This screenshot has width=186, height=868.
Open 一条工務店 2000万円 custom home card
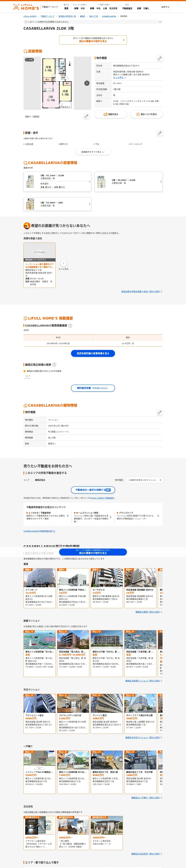[x=73, y=833]
